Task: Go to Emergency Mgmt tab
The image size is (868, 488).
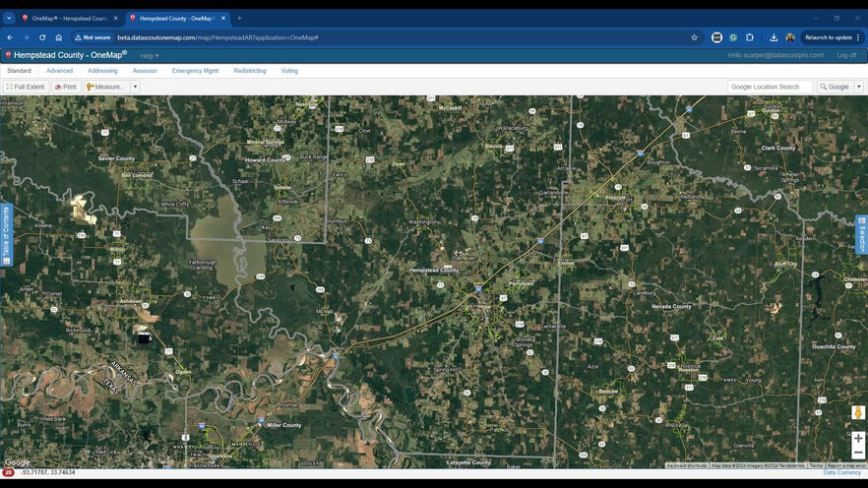Action: [195, 71]
